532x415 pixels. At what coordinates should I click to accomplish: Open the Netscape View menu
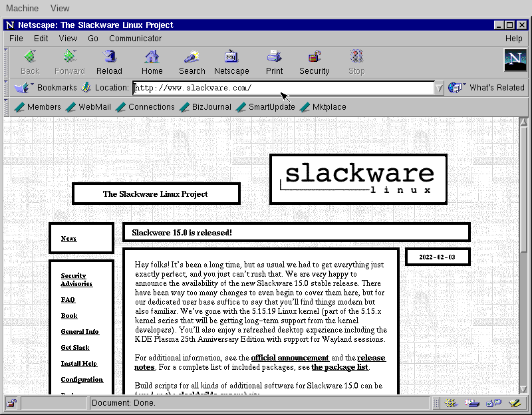(68, 39)
